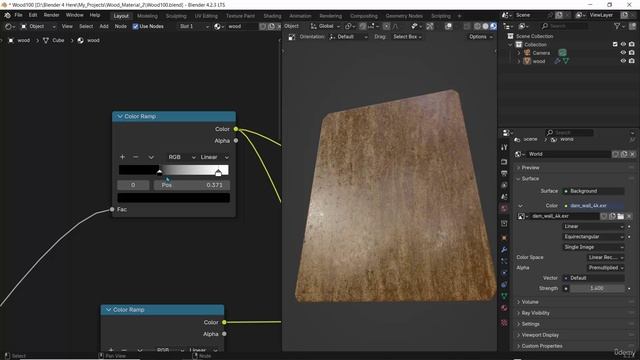Expand the Camera item in outliner
The width and height of the screenshot is (640, 360).
[519, 53]
